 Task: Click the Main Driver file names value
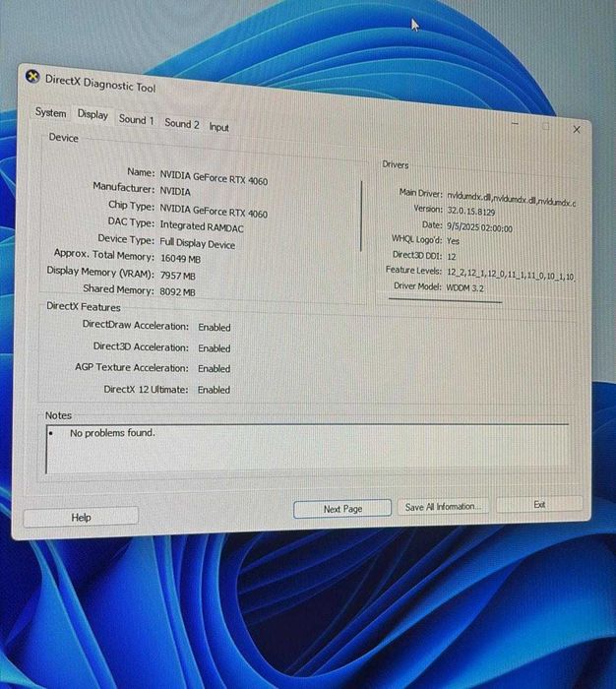pyautogui.click(x=512, y=199)
